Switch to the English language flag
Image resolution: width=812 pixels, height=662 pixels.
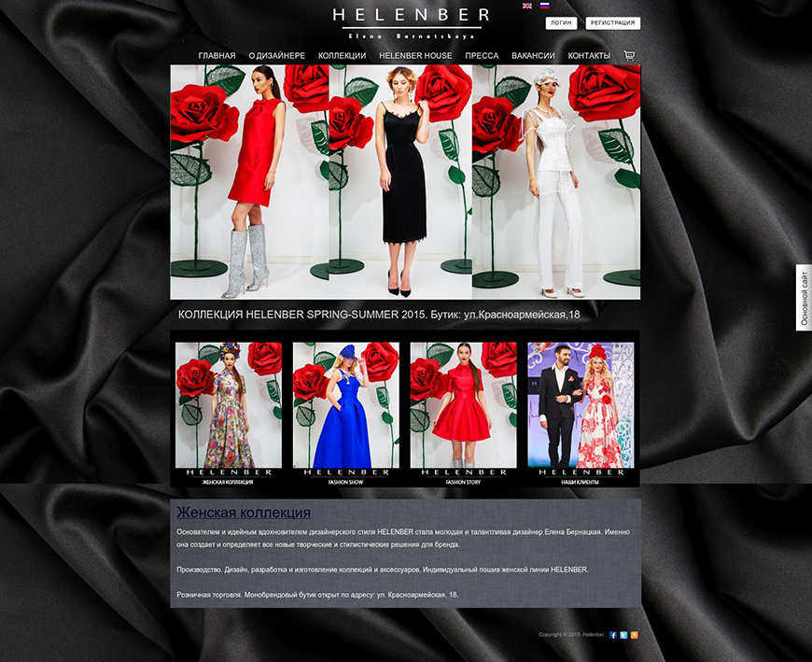526,6
